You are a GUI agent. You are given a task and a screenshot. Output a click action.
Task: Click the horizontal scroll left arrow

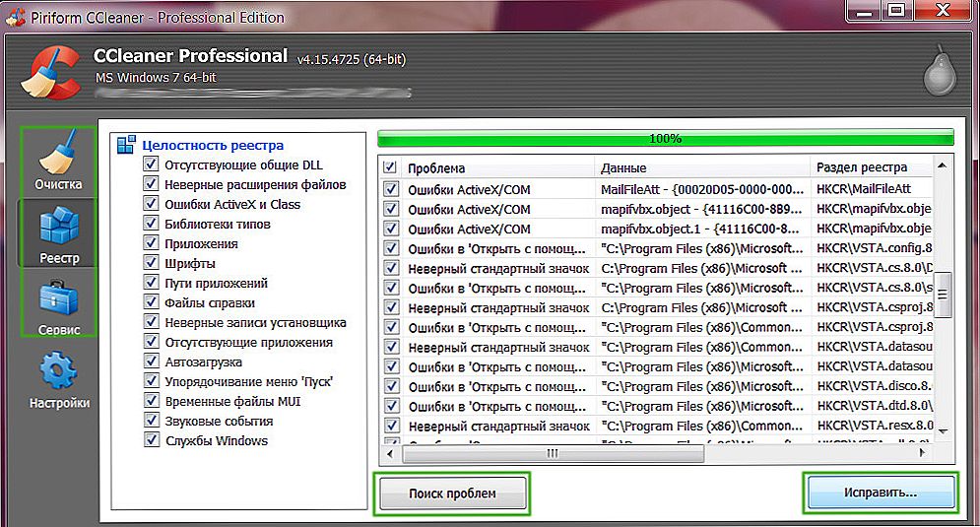click(x=390, y=453)
